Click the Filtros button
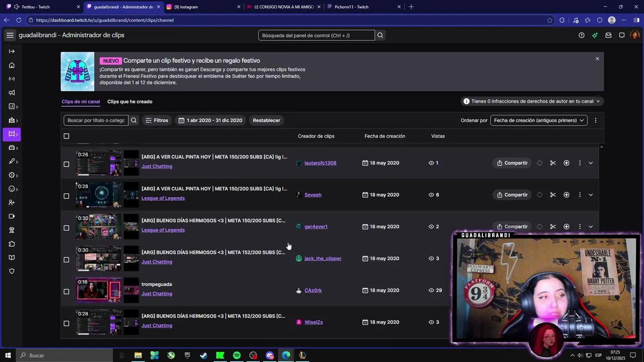644x362 pixels. pyautogui.click(x=157, y=120)
